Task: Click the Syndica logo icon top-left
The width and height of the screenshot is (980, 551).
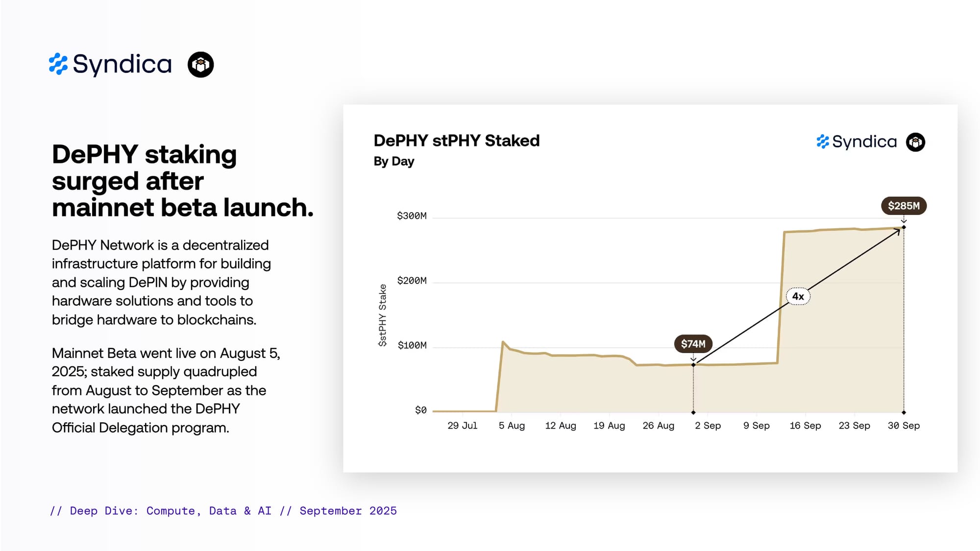Action: (x=58, y=64)
